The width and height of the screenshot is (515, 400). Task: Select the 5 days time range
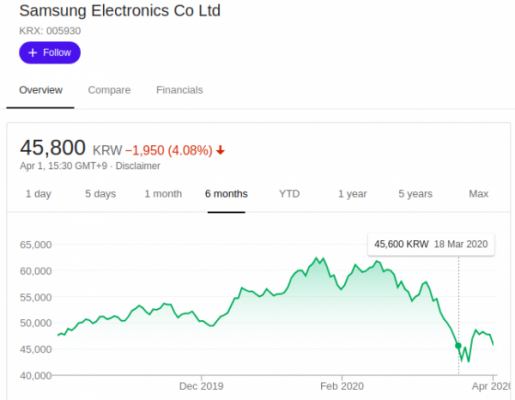(100, 194)
